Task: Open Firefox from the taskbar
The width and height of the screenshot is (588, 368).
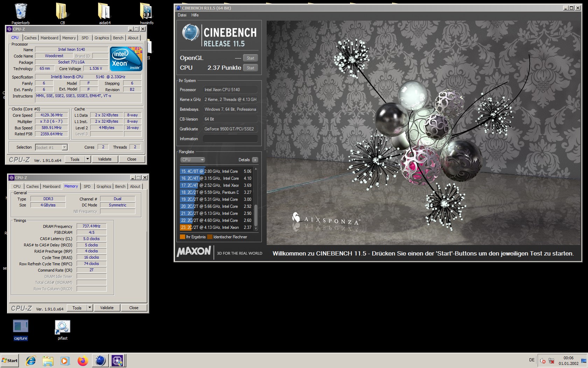Action: (x=83, y=361)
